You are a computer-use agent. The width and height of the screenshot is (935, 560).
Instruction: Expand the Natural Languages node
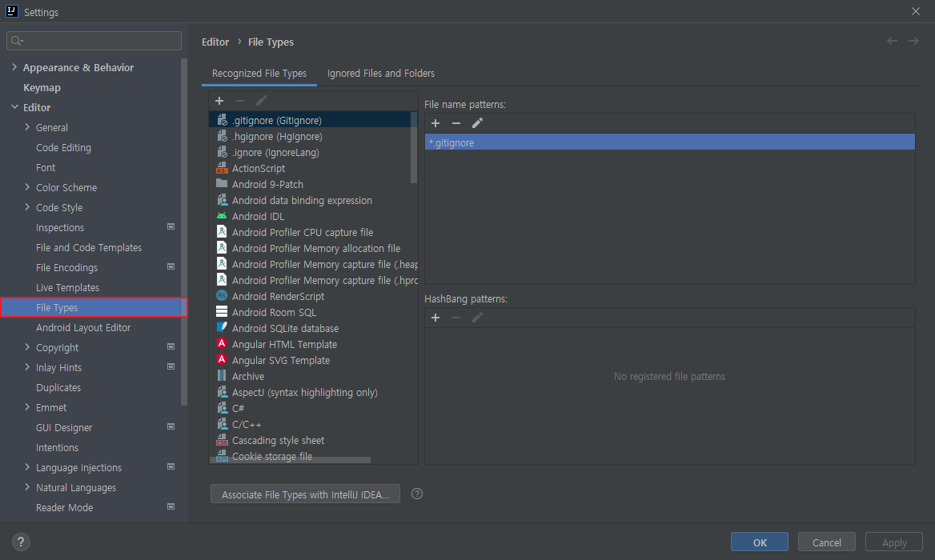pos(27,487)
